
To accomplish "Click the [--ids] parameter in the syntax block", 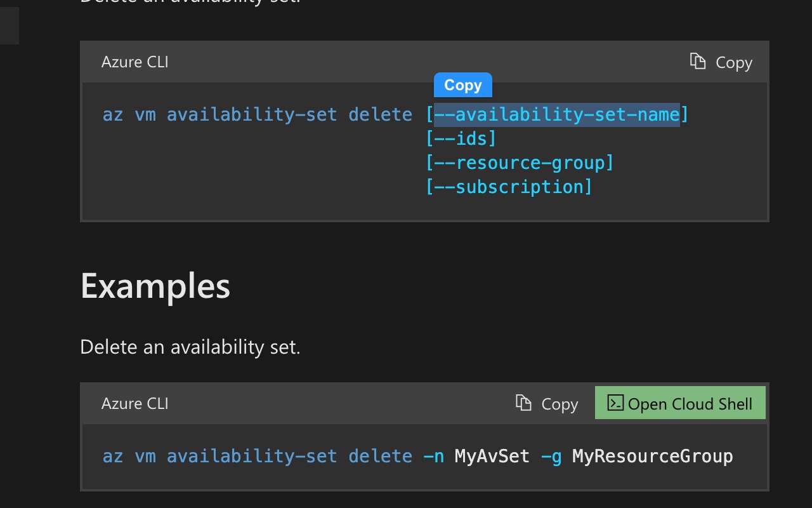I will click(x=461, y=139).
